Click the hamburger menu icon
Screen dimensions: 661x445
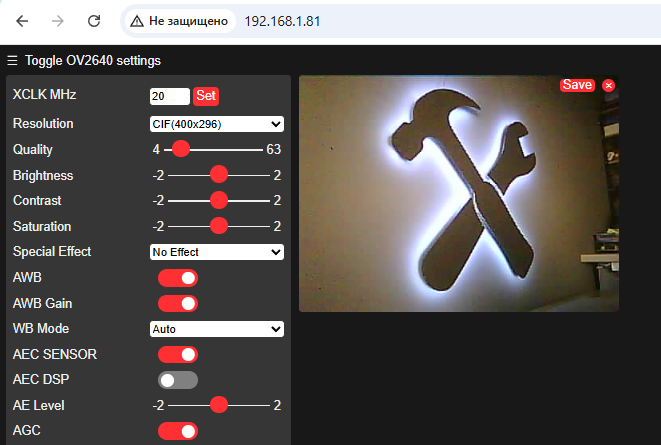click(x=12, y=61)
